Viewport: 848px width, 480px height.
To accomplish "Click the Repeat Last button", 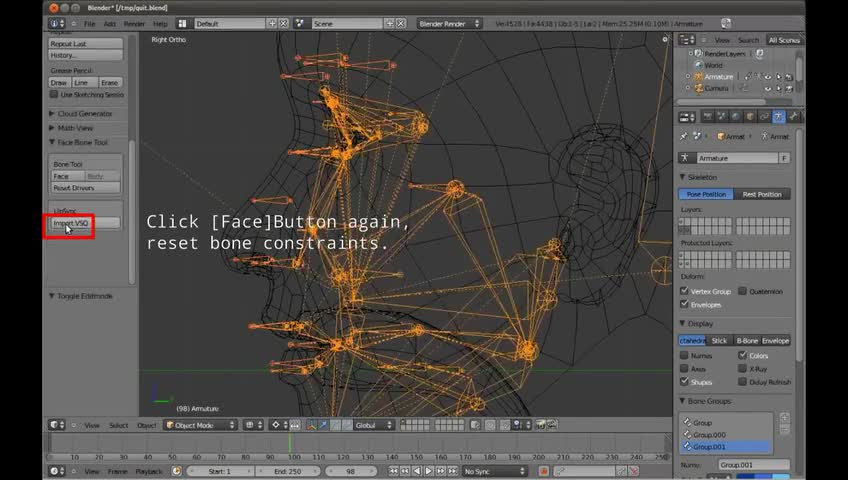I will 85,43.
